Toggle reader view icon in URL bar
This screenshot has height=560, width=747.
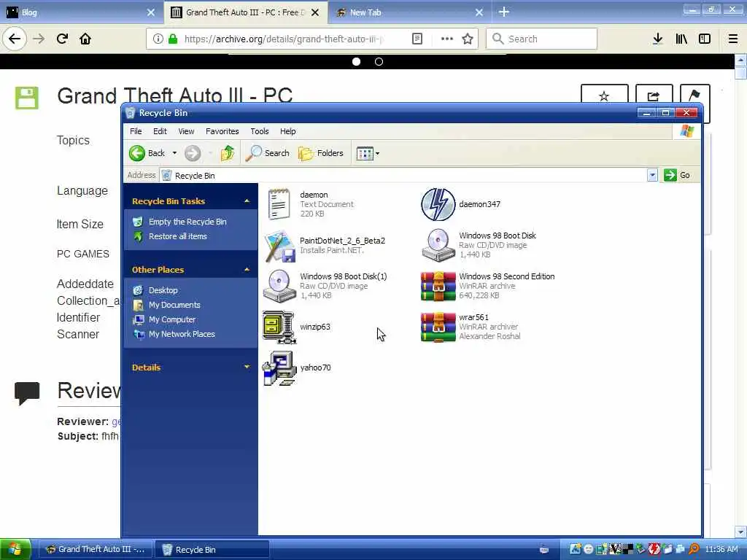tap(417, 39)
